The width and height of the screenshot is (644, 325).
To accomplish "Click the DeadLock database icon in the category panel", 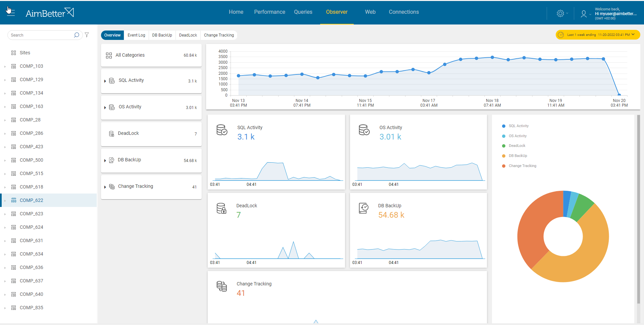I will pyautogui.click(x=111, y=133).
